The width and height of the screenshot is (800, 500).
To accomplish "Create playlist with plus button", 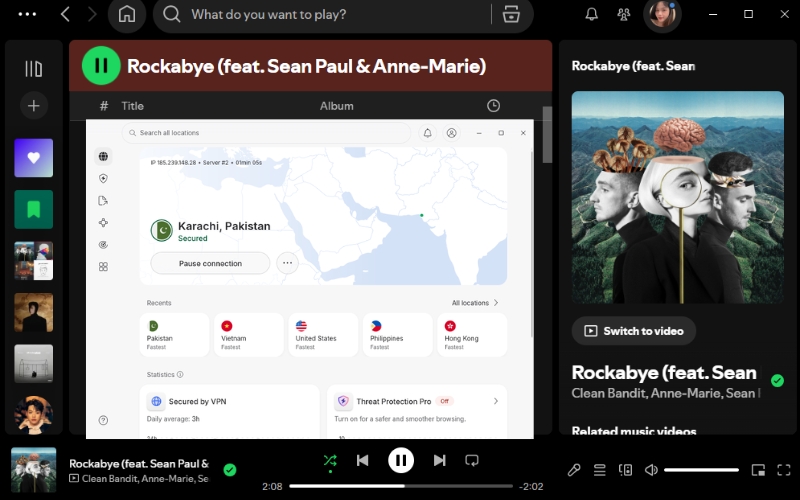I will pos(34,106).
